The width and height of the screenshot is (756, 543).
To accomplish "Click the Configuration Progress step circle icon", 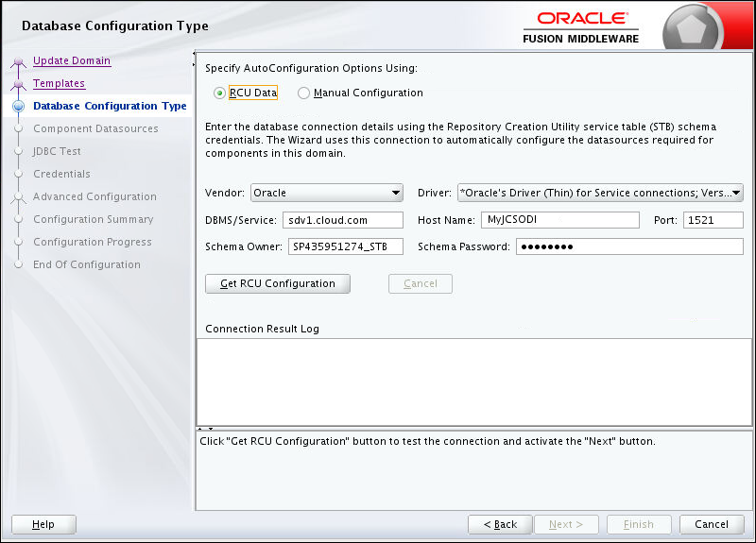I will click(19, 242).
